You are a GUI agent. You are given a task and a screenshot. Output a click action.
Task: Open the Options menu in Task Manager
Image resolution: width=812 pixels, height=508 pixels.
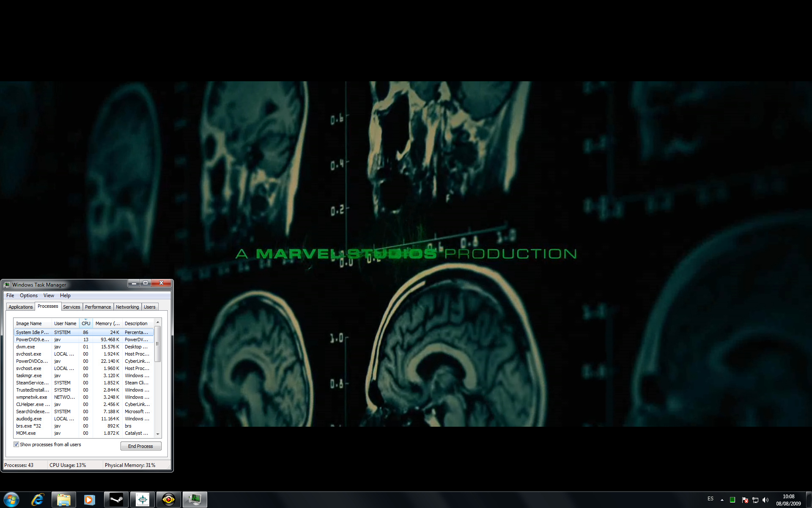28,295
